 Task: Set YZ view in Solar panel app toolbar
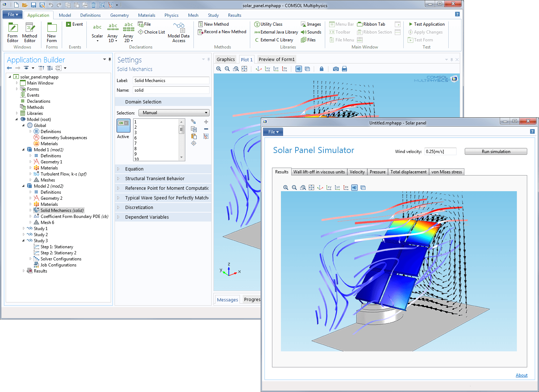(337, 188)
